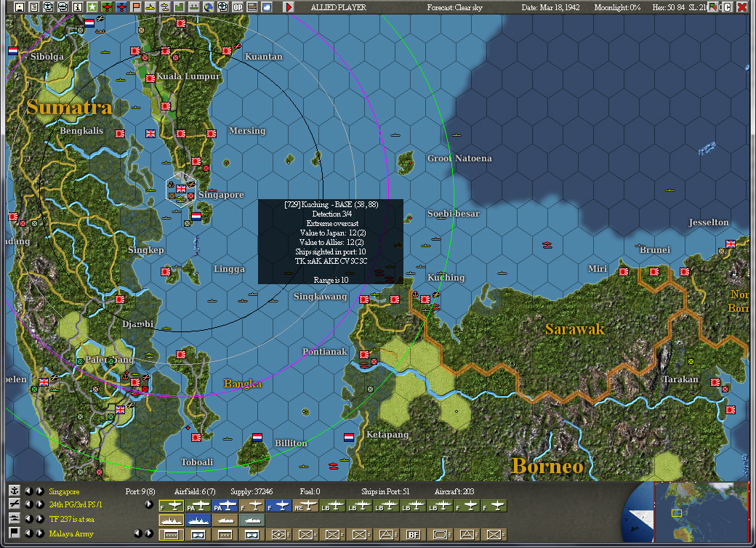The height and width of the screenshot is (548, 756).
Task: Toggle the green star icon in the toolbar
Action: (x=92, y=7)
